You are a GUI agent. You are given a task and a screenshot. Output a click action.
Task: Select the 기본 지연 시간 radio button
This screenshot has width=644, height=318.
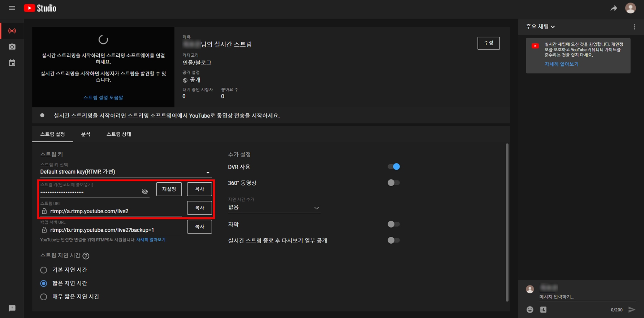44,270
